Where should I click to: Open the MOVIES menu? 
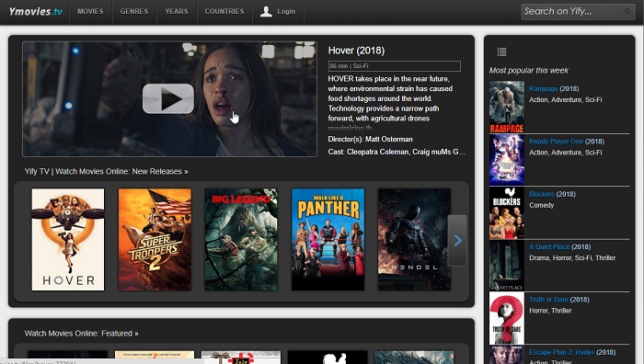[90, 12]
